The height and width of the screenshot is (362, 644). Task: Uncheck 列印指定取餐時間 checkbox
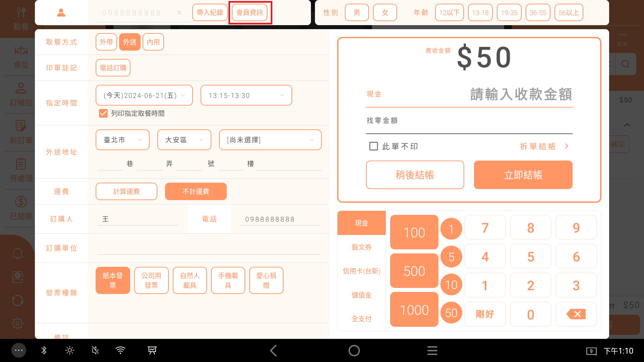point(103,113)
